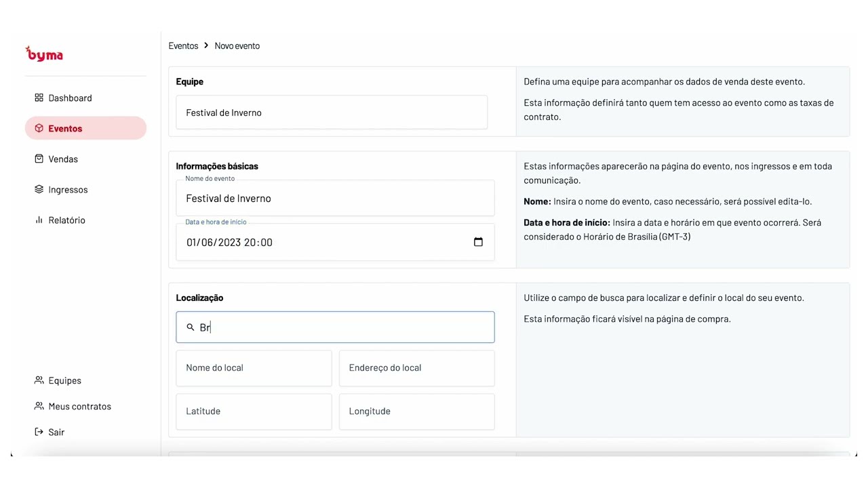
Task: Click the Nome do local field
Action: point(254,368)
